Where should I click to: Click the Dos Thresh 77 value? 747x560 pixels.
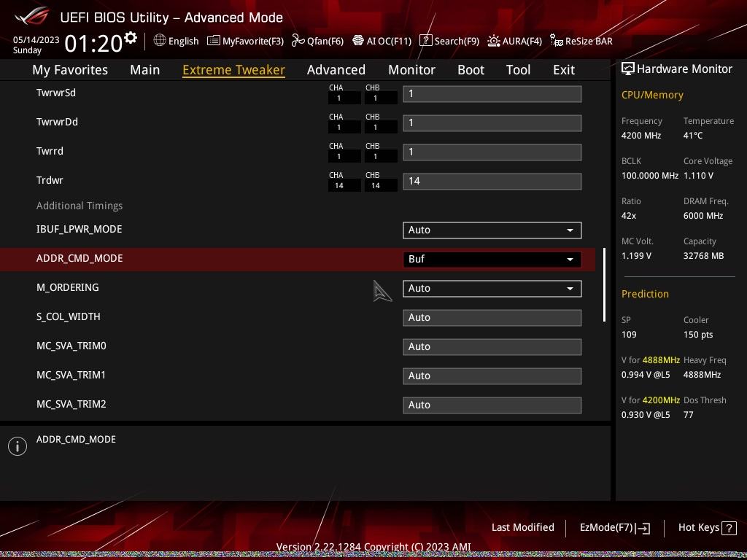coord(689,415)
